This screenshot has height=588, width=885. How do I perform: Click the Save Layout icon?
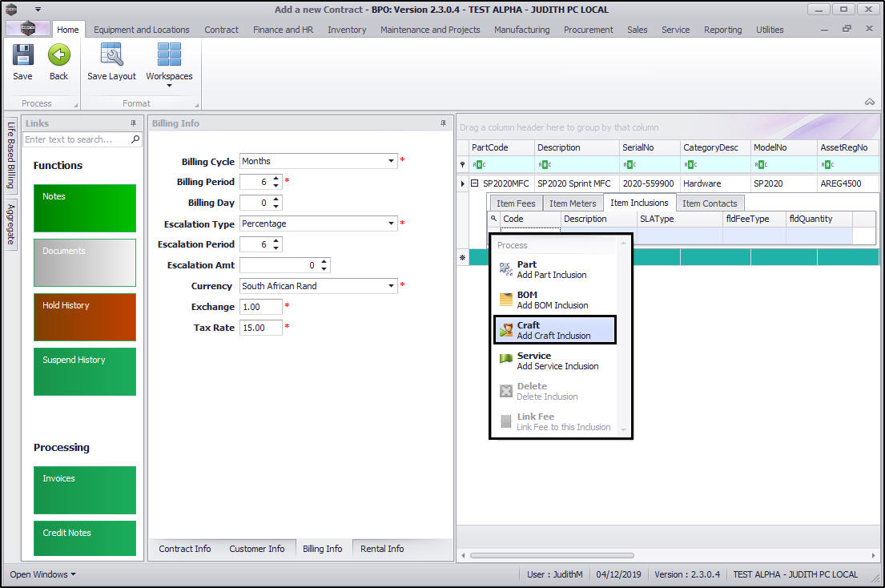click(111, 55)
